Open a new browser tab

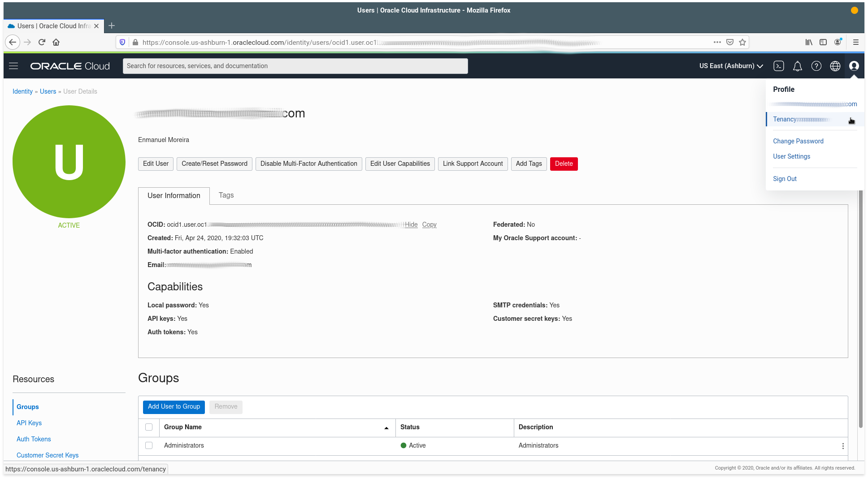click(x=112, y=26)
